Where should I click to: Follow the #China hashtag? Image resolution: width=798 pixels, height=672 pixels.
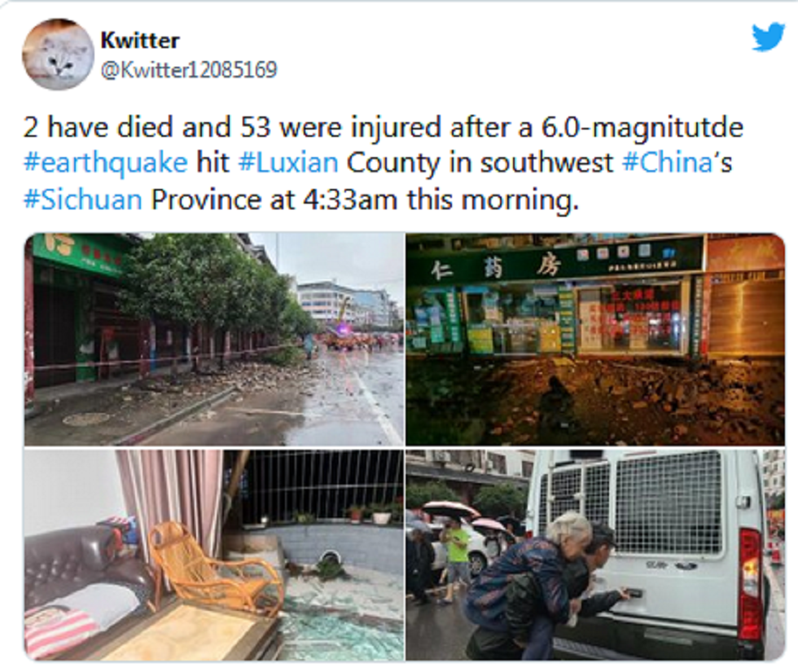click(667, 163)
